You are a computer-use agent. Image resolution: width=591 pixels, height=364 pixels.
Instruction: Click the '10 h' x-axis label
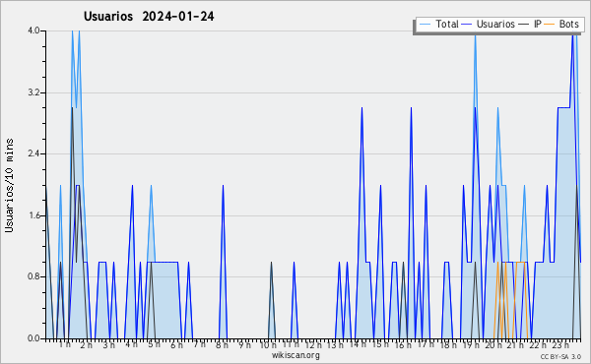(268, 344)
